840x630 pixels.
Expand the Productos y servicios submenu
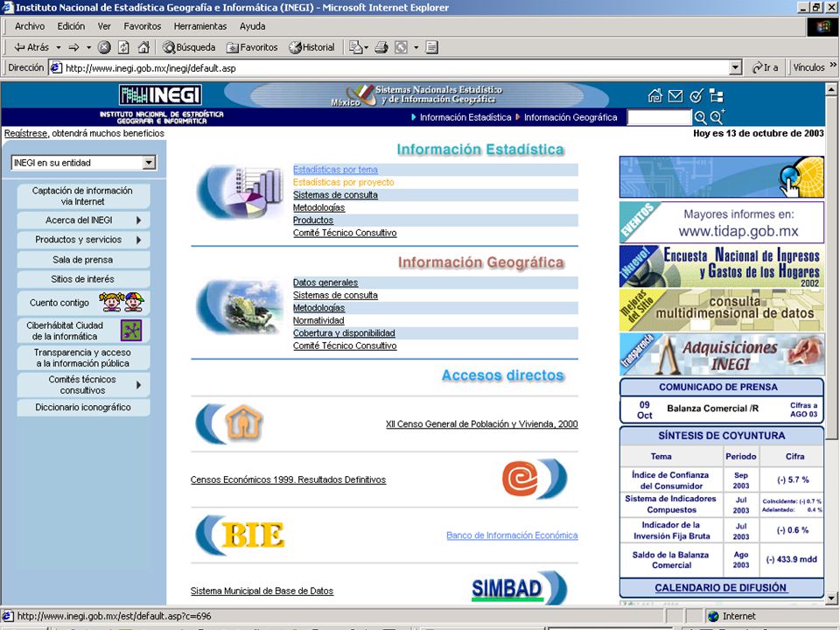[139, 240]
